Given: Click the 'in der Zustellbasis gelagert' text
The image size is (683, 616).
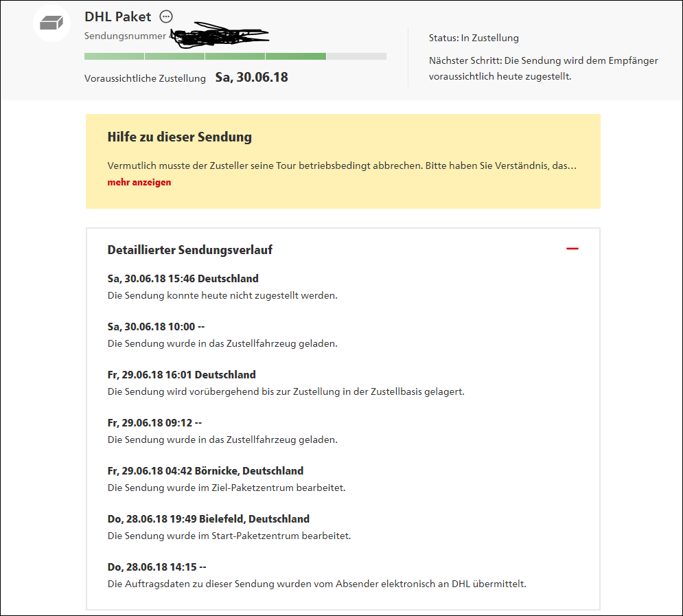Looking at the screenshot, I should pos(404,391).
